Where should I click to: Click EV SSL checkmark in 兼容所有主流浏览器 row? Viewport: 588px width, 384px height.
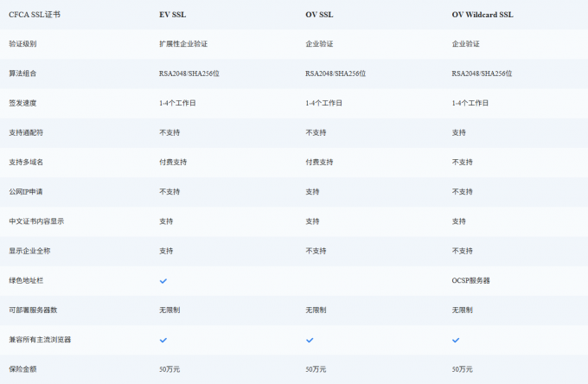pyautogui.click(x=163, y=340)
